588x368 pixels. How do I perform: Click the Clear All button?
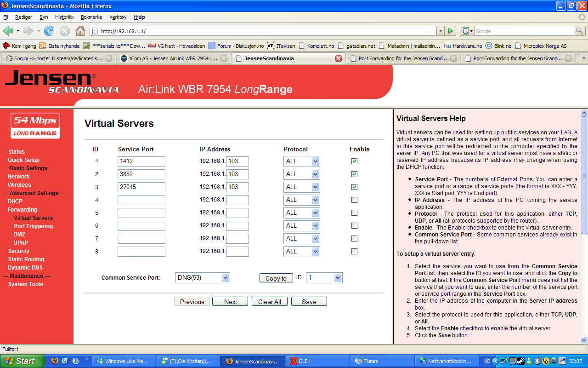click(270, 302)
